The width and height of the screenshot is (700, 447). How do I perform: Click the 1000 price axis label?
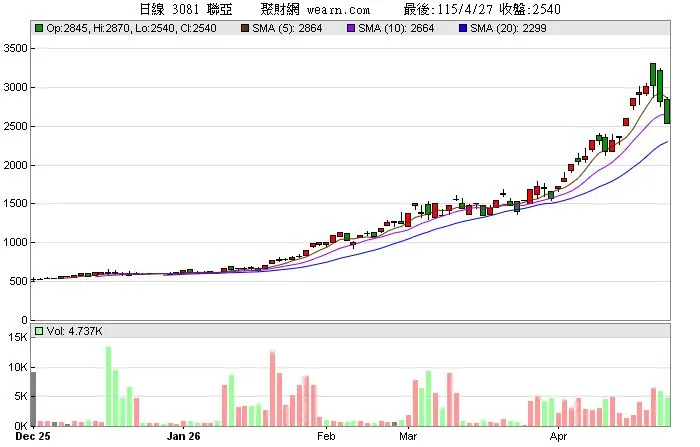[x=15, y=242]
